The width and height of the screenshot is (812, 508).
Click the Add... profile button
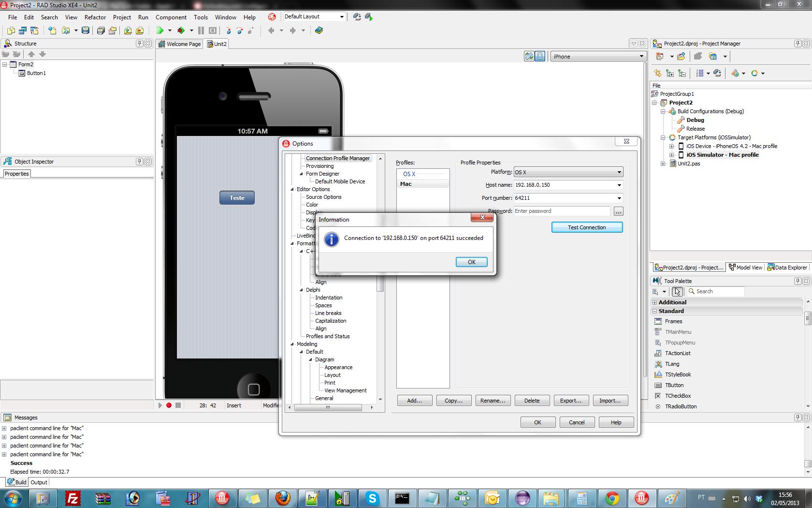tap(414, 401)
